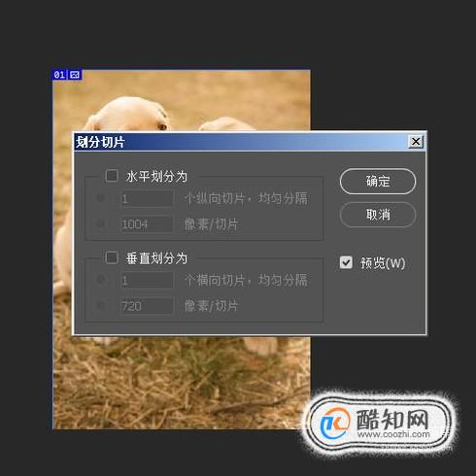
Task: Confirm with the 确定 button
Action: [378, 182]
